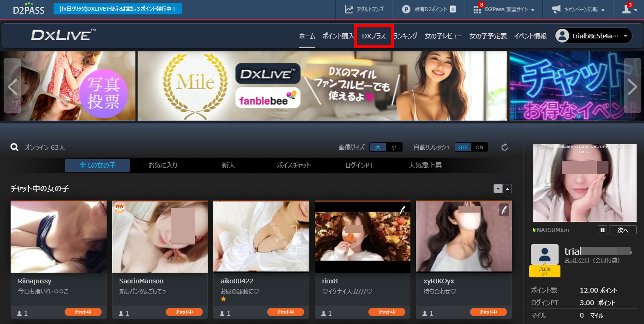Switch image size to 小
The image size is (644, 324).
click(394, 147)
